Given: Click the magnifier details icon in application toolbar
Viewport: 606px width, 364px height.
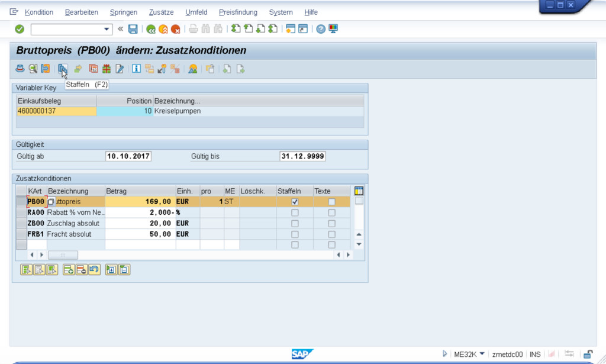Looking at the screenshot, I should pyautogui.click(x=33, y=69).
